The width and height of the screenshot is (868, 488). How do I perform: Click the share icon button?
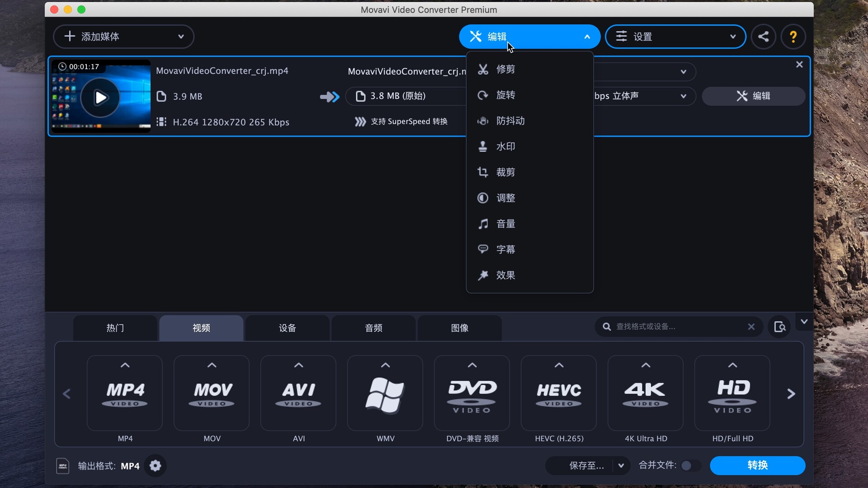(x=764, y=37)
